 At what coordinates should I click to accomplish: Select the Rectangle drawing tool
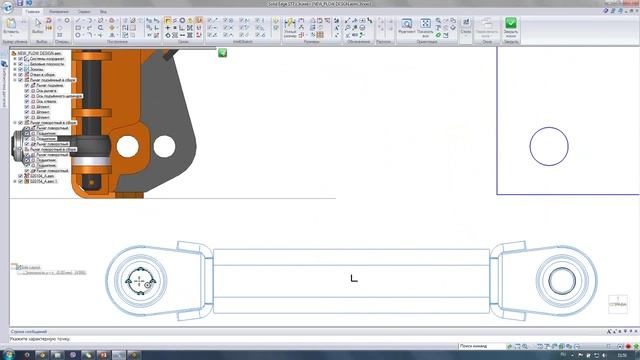pos(78,28)
